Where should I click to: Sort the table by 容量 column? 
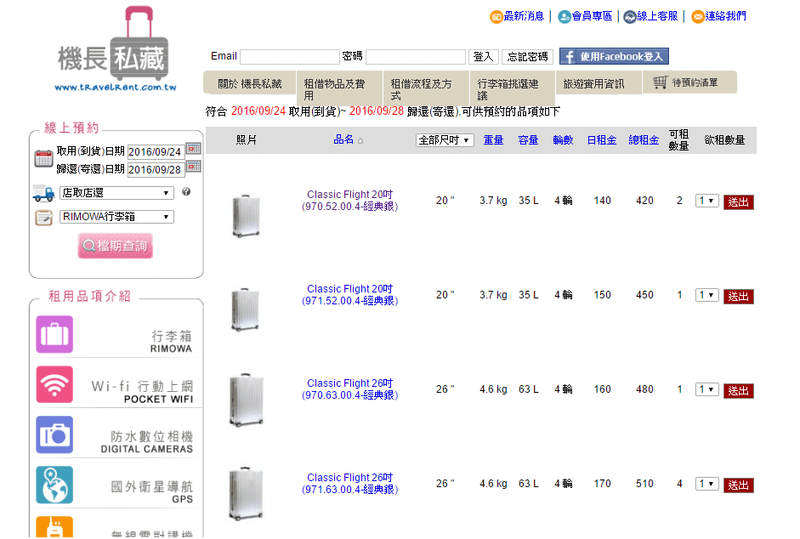pyautogui.click(x=528, y=140)
